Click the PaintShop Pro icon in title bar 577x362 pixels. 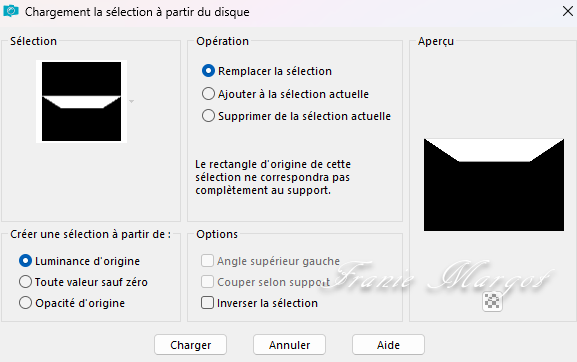11,11
